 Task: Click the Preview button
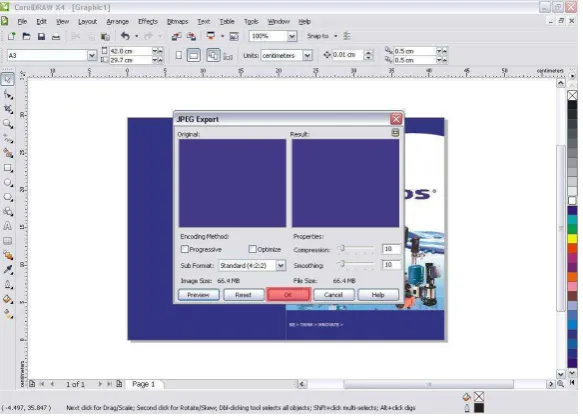199,295
